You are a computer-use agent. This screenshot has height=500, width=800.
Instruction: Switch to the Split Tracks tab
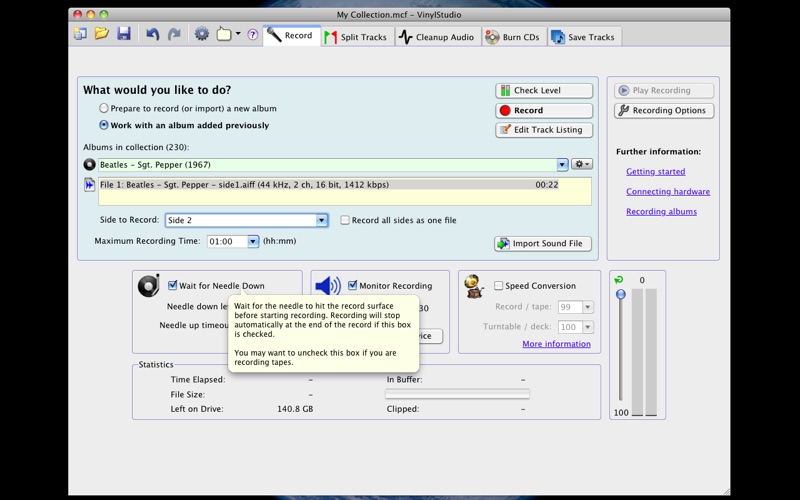click(355, 37)
